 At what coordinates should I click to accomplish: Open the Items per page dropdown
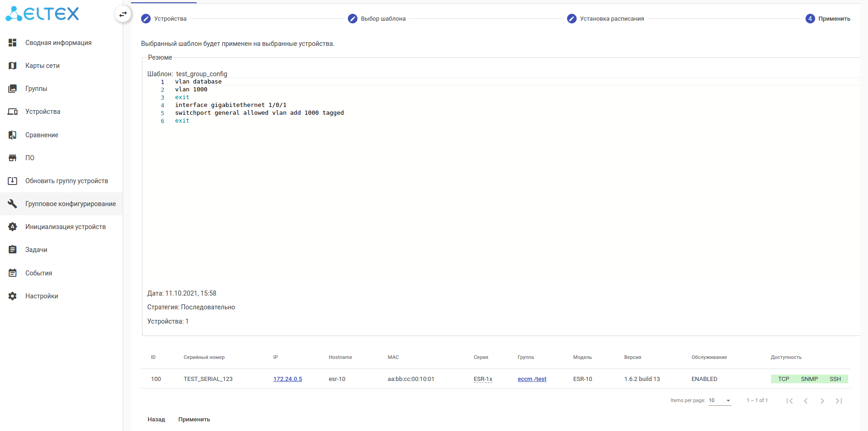pyautogui.click(x=720, y=401)
